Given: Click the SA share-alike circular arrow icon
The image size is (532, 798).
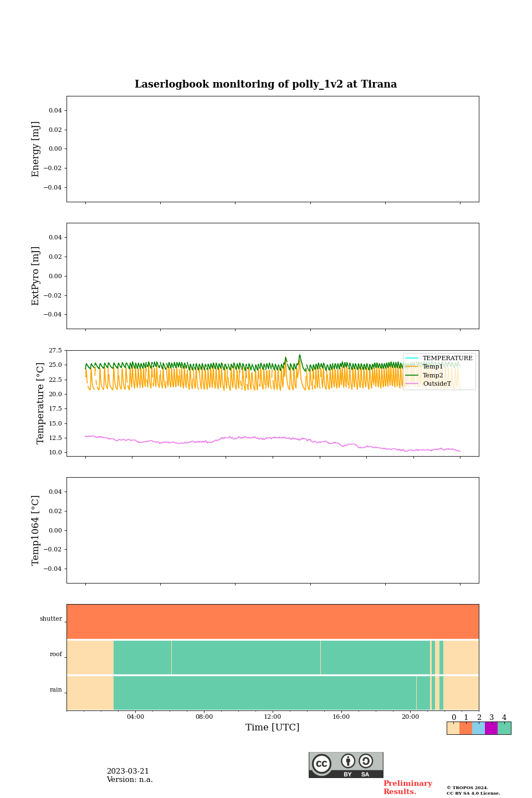Looking at the screenshot, I should (366, 761).
